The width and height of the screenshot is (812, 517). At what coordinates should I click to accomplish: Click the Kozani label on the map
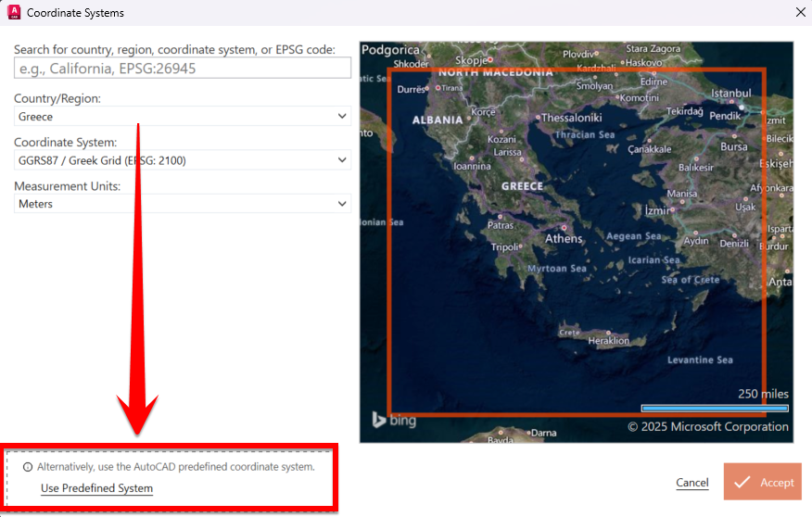[501, 139]
